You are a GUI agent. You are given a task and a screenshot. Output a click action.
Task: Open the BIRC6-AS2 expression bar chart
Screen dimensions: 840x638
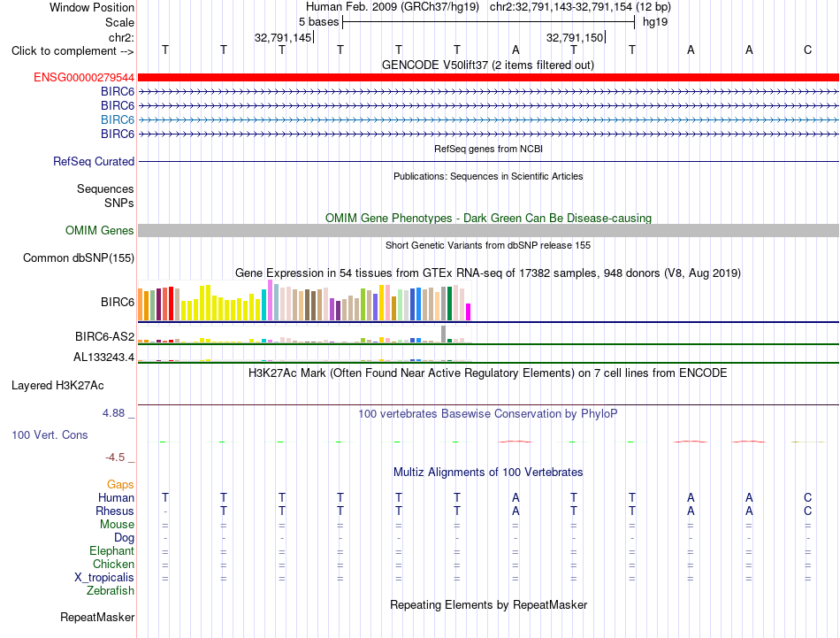(304, 334)
